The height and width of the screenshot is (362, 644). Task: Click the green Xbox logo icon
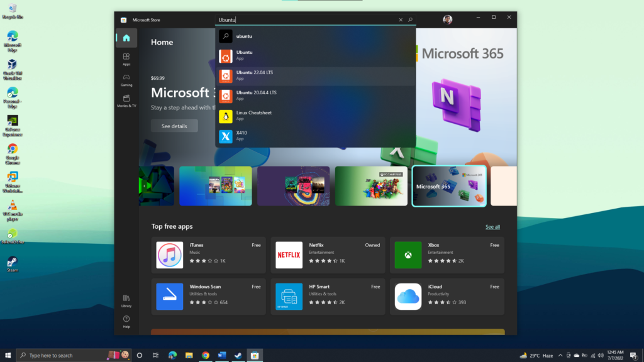click(x=408, y=255)
